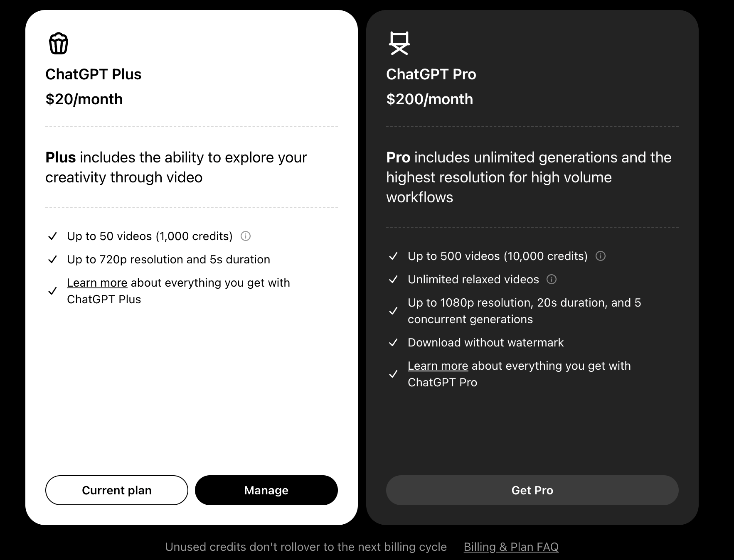Viewport: 734px width, 560px height.
Task: Select the ChatGPT Plus plan title
Action: [94, 74]
